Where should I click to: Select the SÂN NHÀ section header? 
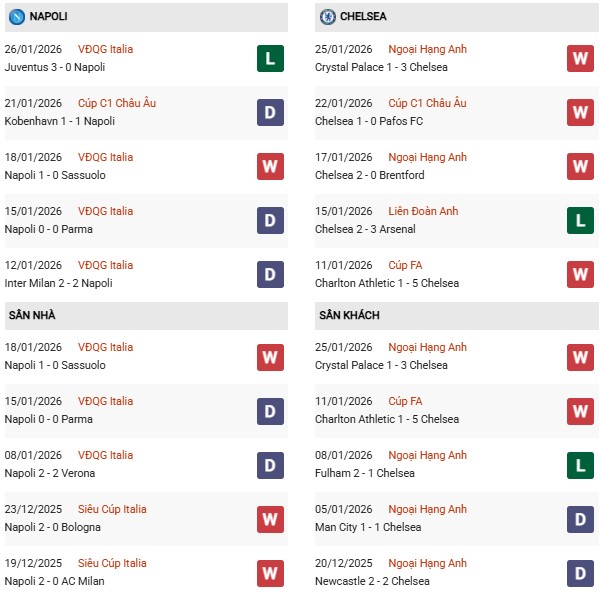tap(33, 316)
